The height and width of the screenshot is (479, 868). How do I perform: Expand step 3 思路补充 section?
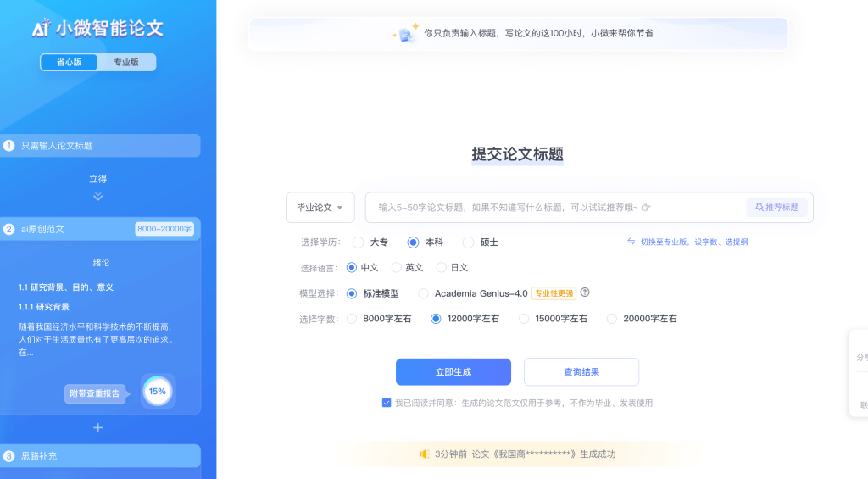[100, 456]
